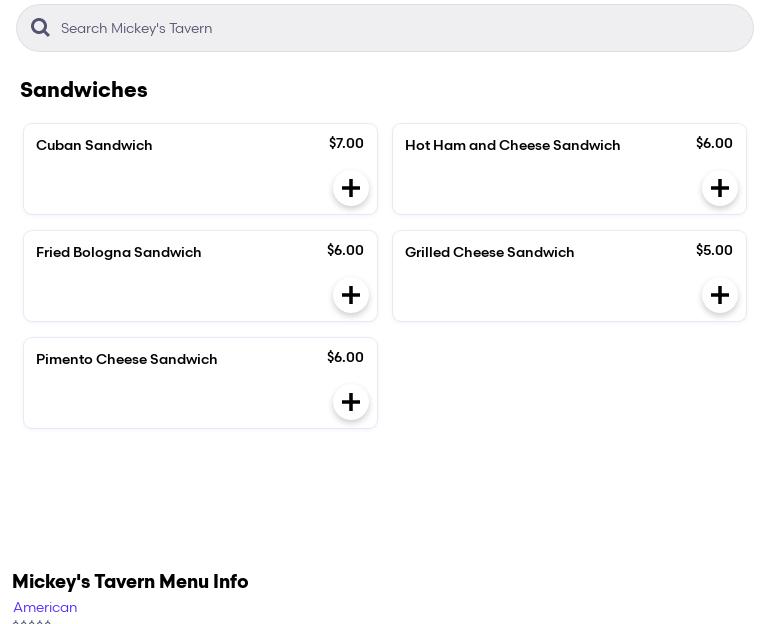Open the American cuisine link

[x=45, y=607]
